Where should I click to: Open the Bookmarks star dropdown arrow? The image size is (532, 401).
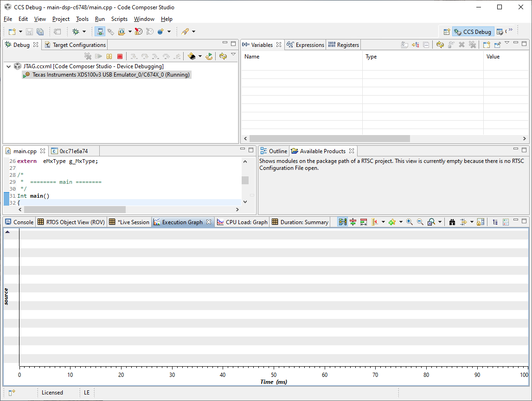[x=401, y=222]
